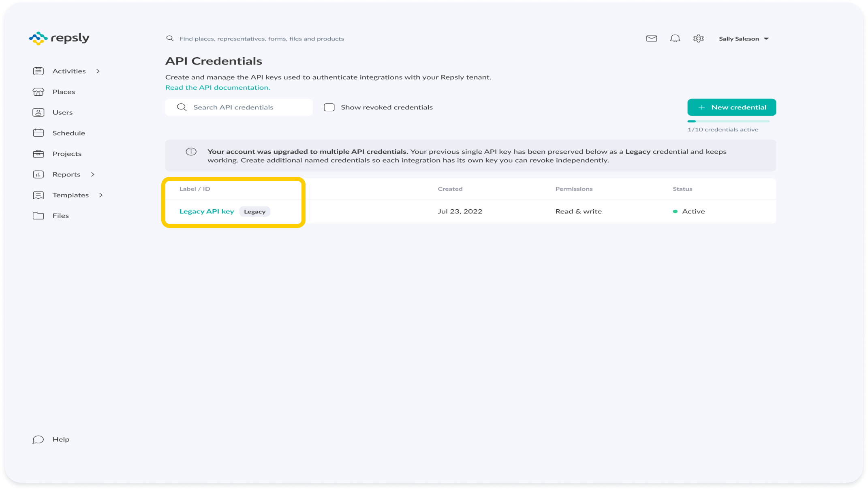The image size is (868, 490).
Task: Click the Reports chart icon
Action: (x=38, y=174)
